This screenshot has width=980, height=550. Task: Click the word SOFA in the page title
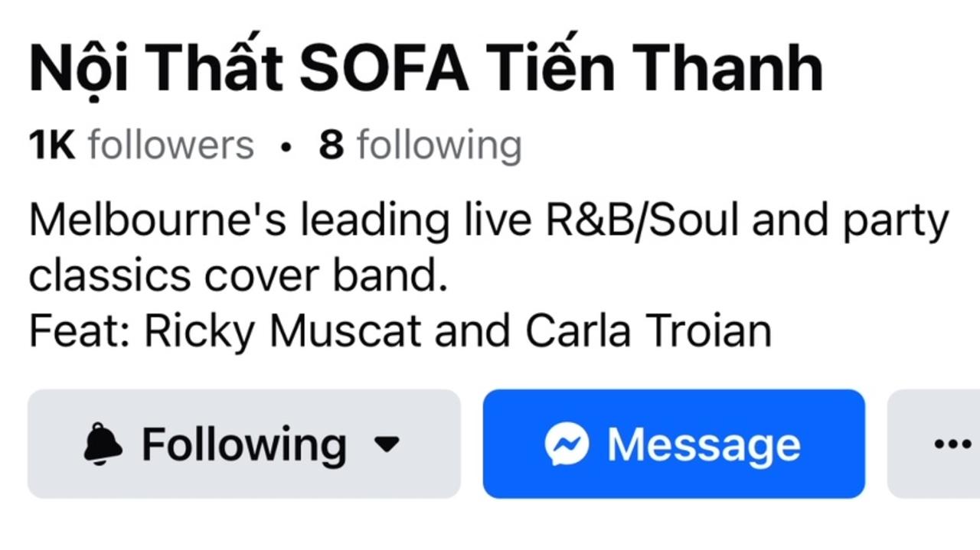click(x=384, y=69)
